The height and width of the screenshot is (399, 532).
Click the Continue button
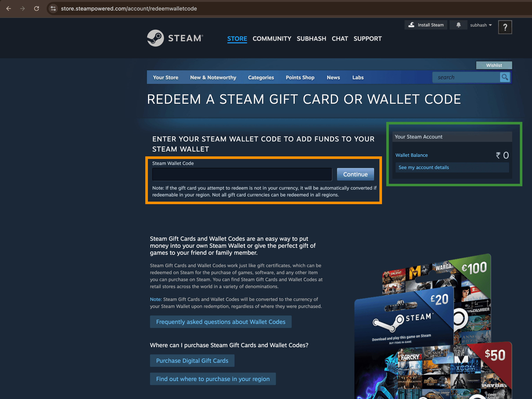[355, 174]
